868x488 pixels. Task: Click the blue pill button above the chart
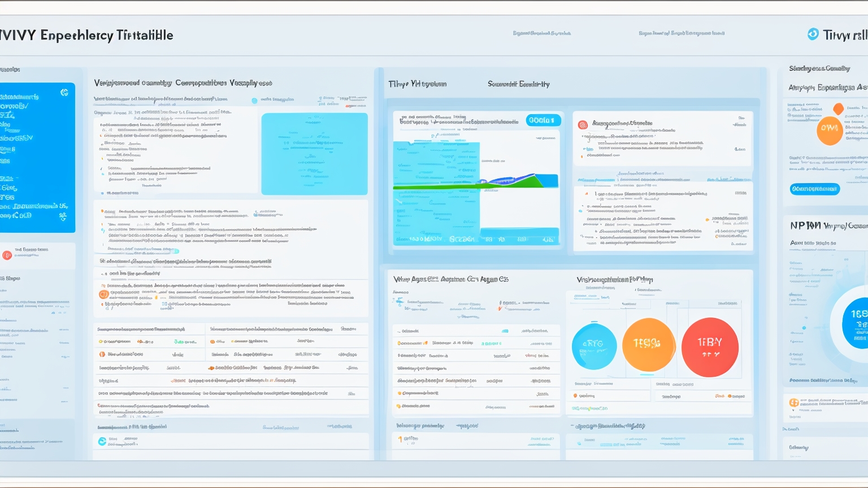(x=543, y=120)
